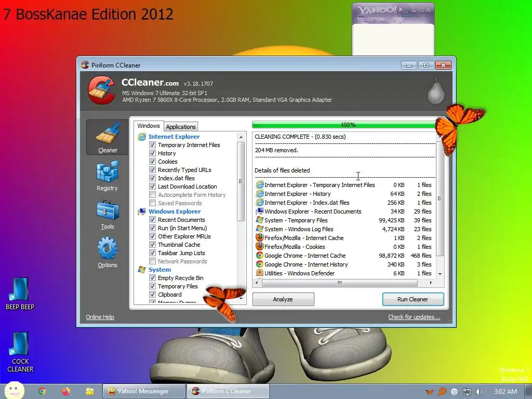This screenshot has width=532, height=399.
Task: Click the butterfly tray icon
Action: pyautogui.click(x=429, y=392)
